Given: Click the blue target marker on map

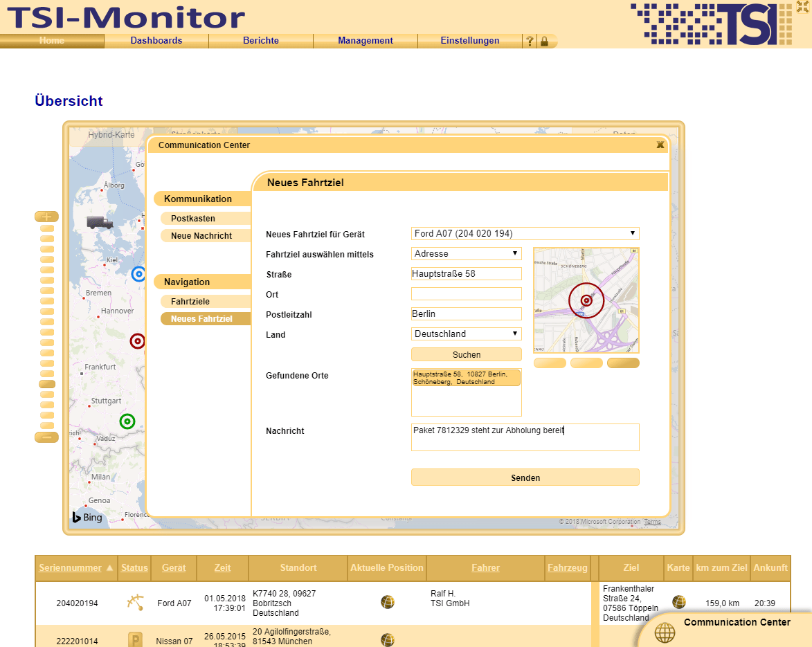Looking at the screenshot, I should pos(138,274).
